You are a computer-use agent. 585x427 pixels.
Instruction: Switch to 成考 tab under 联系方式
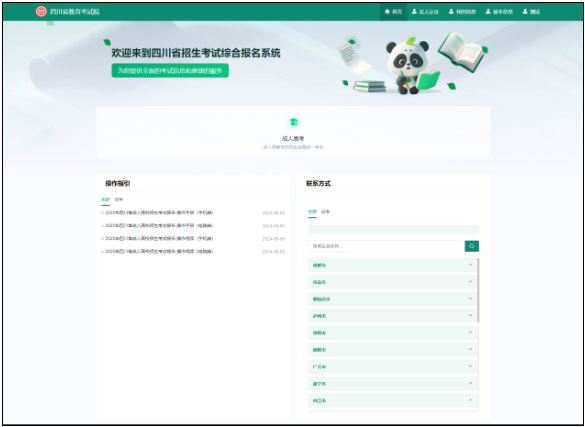[325, 211]
